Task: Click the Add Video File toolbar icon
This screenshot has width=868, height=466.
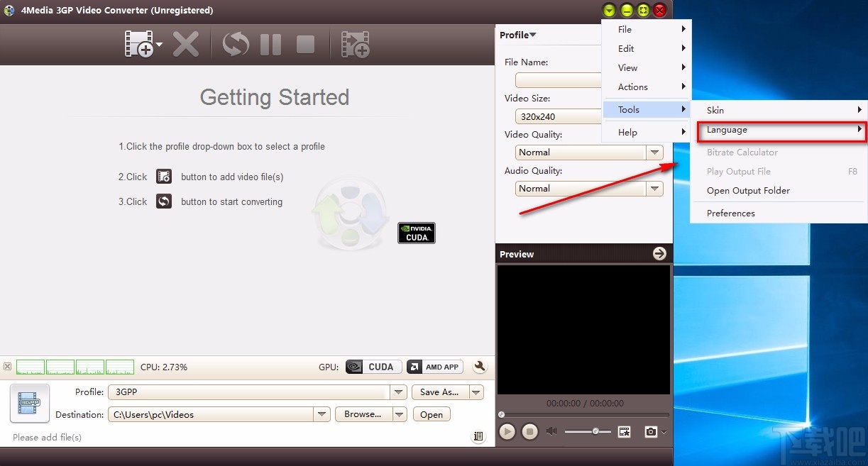Action: (x=139, y=44)
